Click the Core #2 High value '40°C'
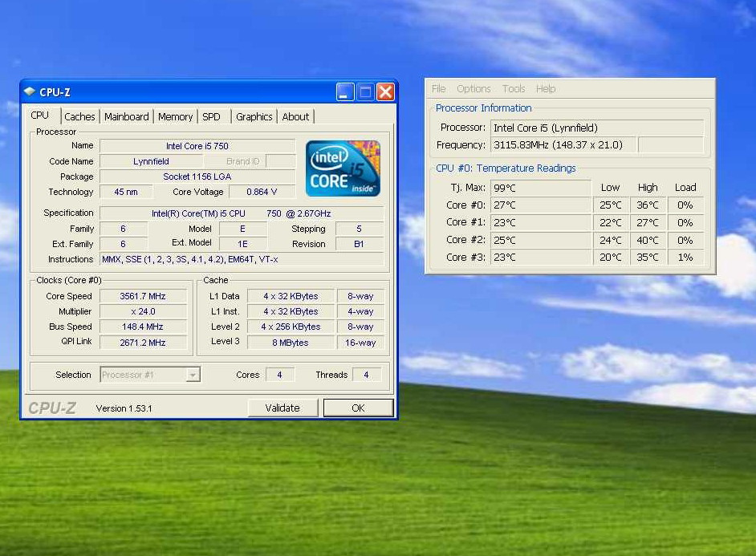 [648, 240]
